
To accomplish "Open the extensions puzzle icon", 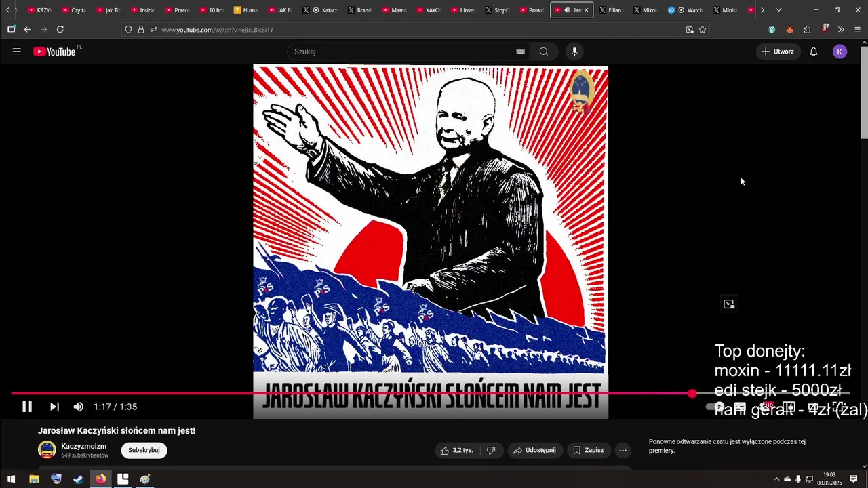I will 807,30.
